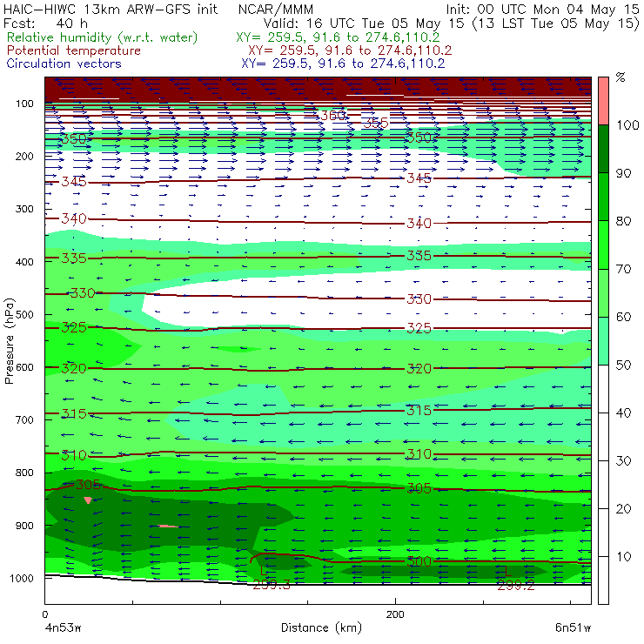The width and height of the screenshot is (644, 644).
Task: Click 'Init: 00 UTC Mon 04 May 15'
Action: [x=542, y=10]
